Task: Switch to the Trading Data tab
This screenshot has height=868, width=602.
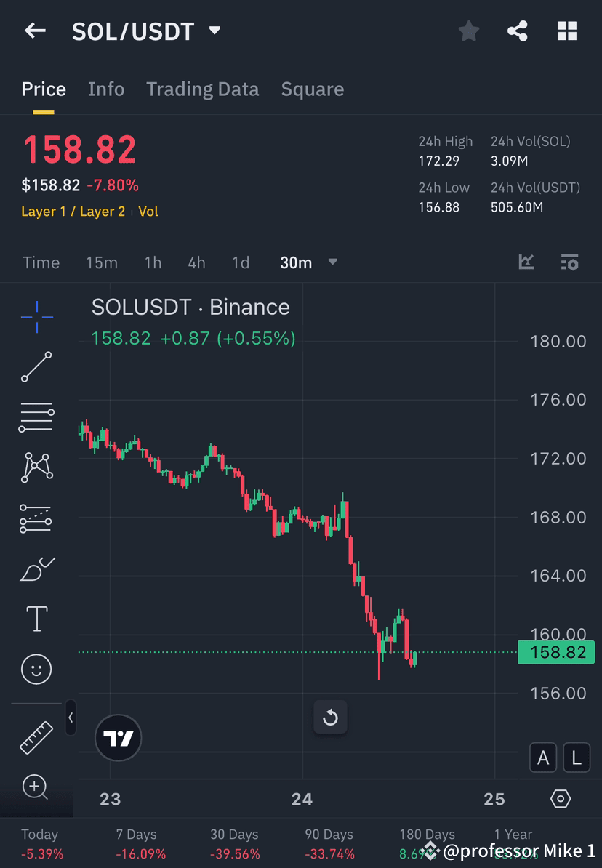Action: [x=203, y=89]
